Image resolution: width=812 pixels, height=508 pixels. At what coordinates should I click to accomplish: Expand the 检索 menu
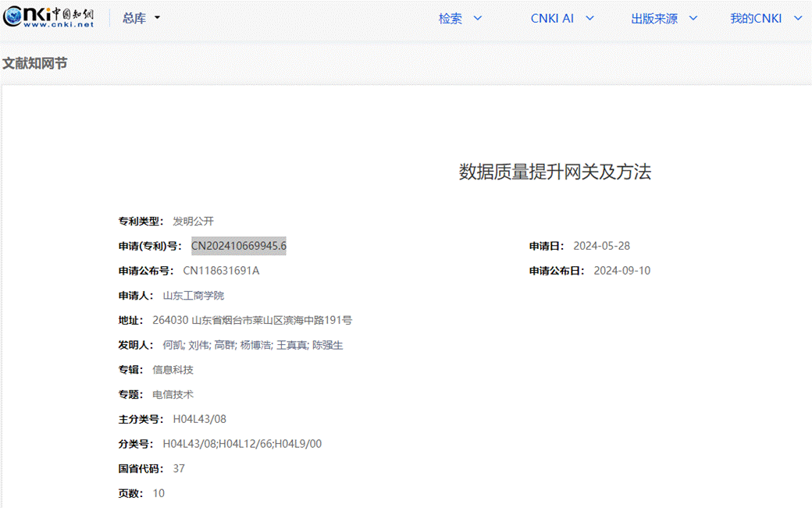point(459,19)
